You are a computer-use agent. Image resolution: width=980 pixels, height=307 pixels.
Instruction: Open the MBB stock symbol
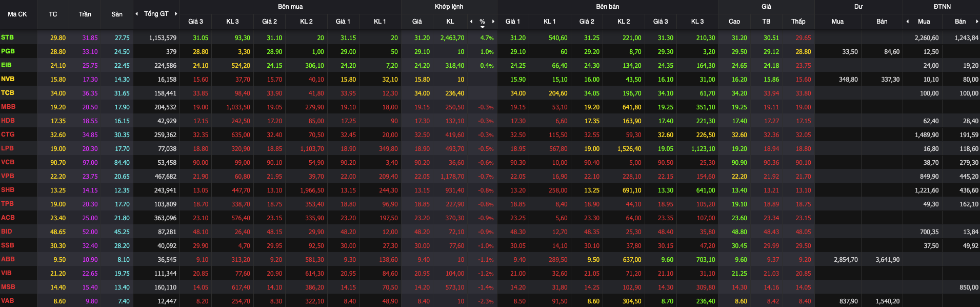[8, 107]
